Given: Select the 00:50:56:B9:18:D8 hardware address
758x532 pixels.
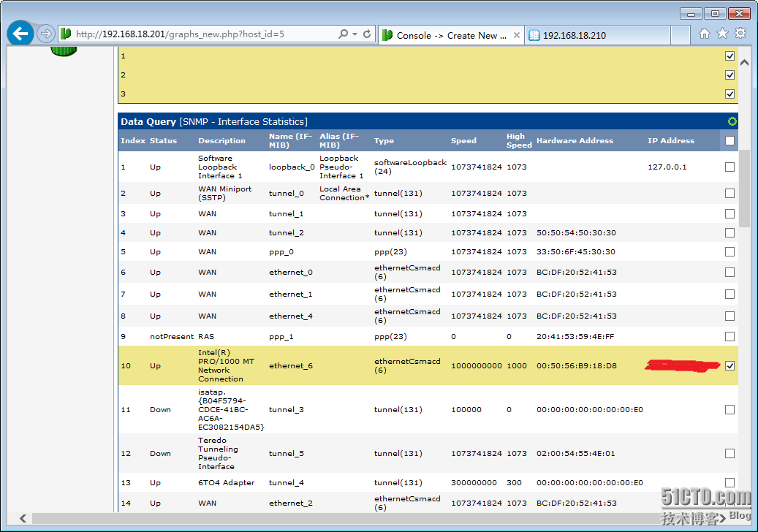Looking at the screenshot, I should [x=577, y=366].
